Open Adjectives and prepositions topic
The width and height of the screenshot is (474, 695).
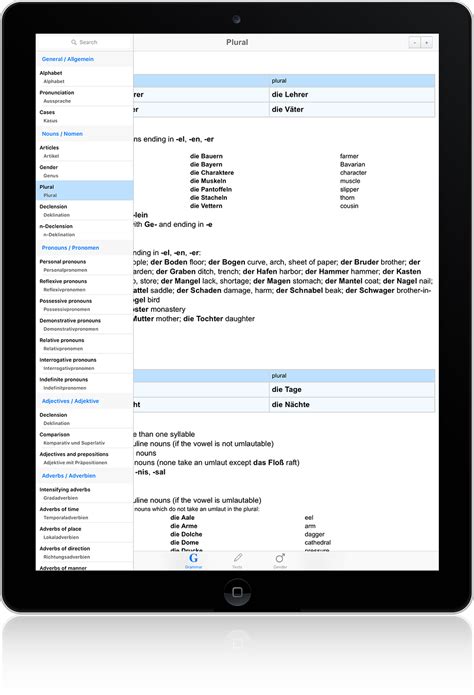click(84, 458)
